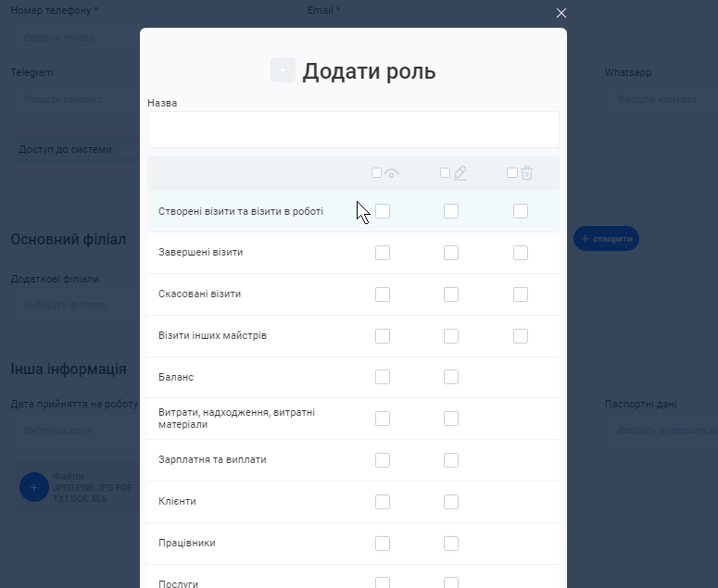Toggle the select-all view (eye) column checkbox
718x588 pixels.
376,172
